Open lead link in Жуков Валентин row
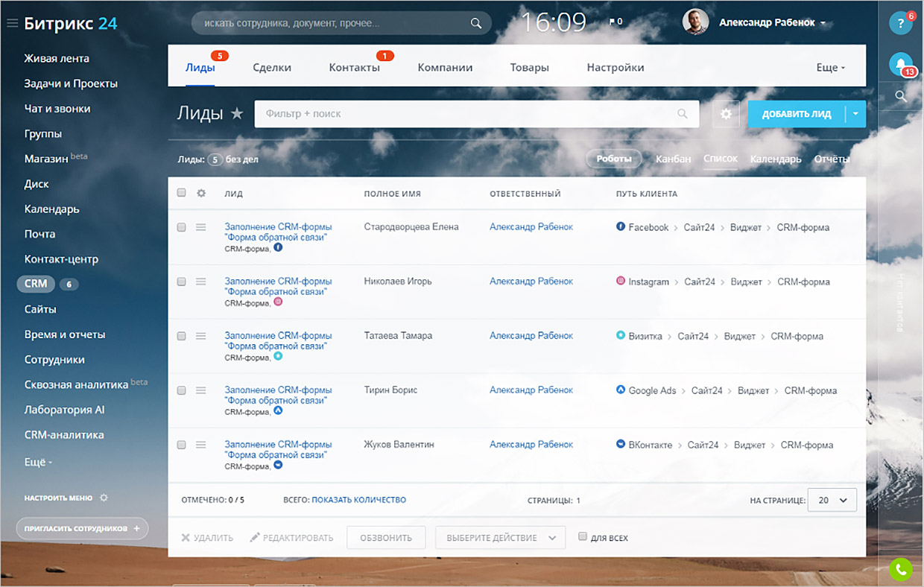Image resolution: width=924 pixels, height=587 pixels. click(278, 449)
